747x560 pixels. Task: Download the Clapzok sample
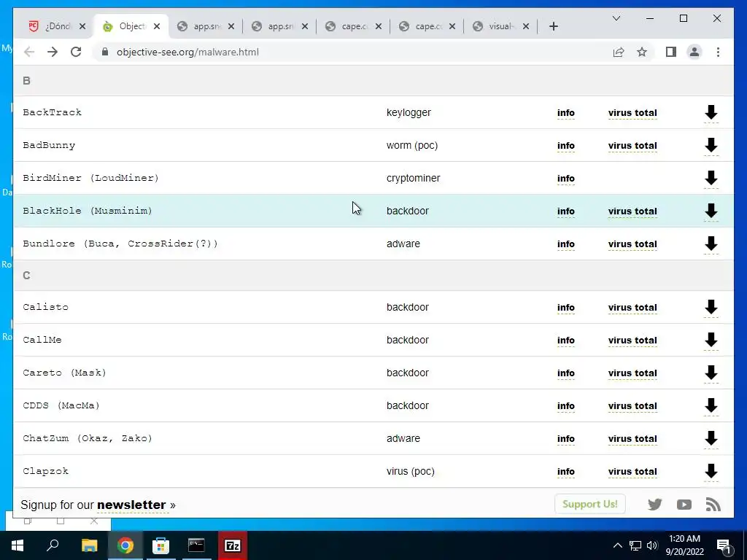point(711,472)
